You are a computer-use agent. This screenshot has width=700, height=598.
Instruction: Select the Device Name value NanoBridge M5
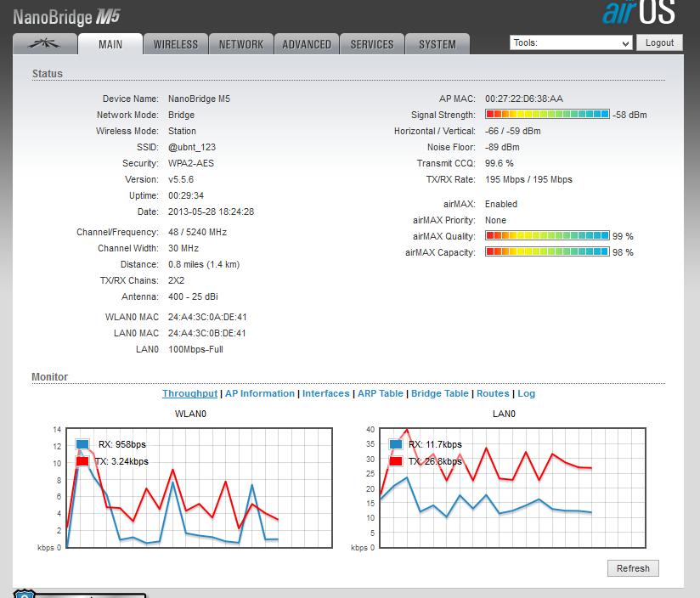pos(199,99)
